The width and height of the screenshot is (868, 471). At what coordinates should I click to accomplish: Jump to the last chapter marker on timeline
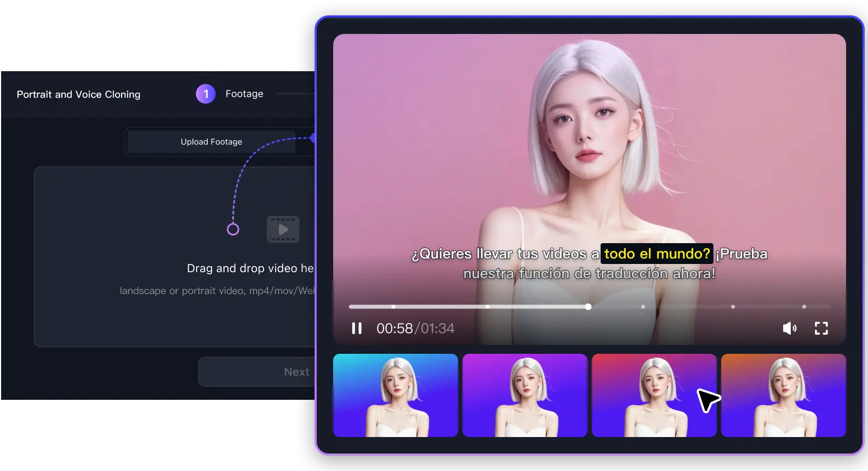[x=804, y=307]
